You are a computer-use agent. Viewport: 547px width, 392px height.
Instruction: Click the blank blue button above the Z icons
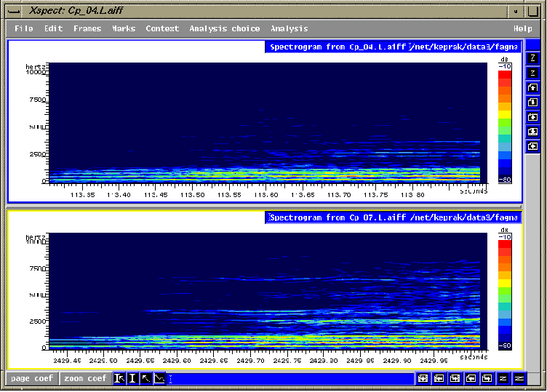click(532, 45)
